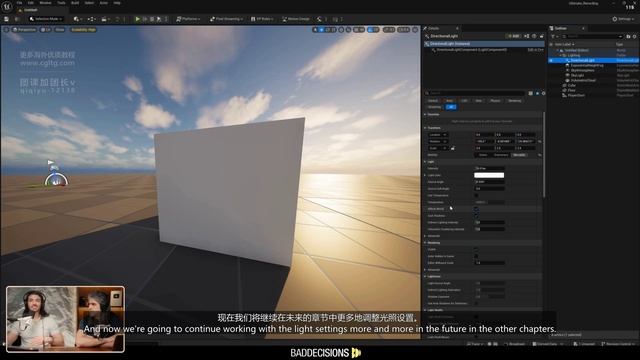Screen dimensions: 640x360
Task: Toggle Affects World checkbox
Action: click(x=476, y=209)
